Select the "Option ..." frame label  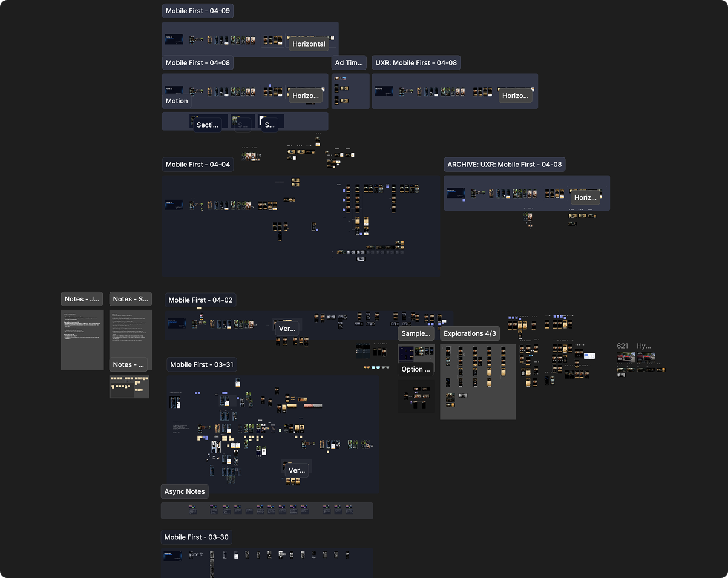coord(416,369)
